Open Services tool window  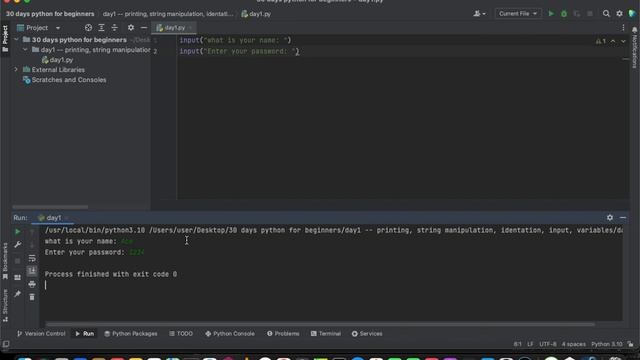tap(367, 333)
